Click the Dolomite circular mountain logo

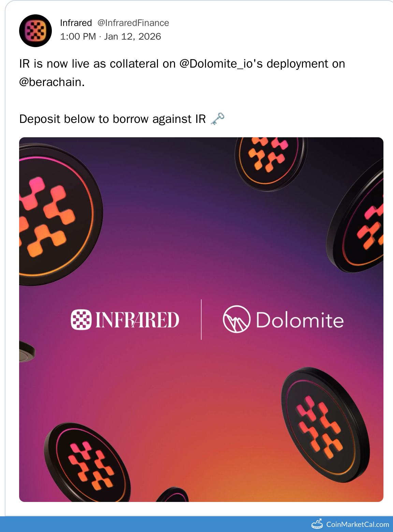pyautogui.click(x=236, y=319)
